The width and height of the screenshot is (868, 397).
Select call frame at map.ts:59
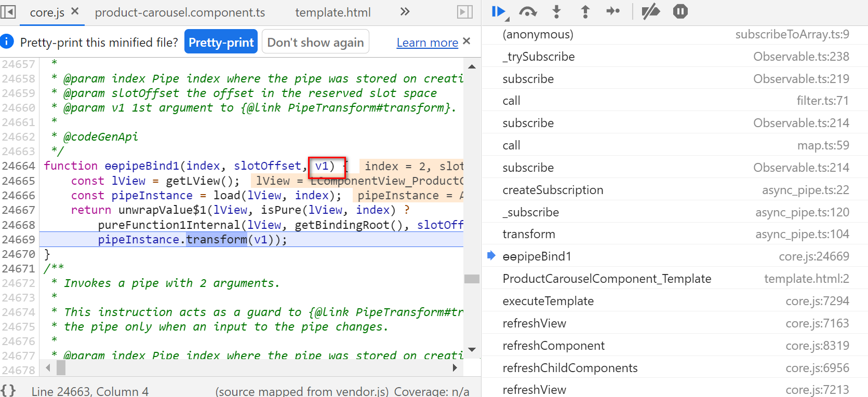(675, 145)
